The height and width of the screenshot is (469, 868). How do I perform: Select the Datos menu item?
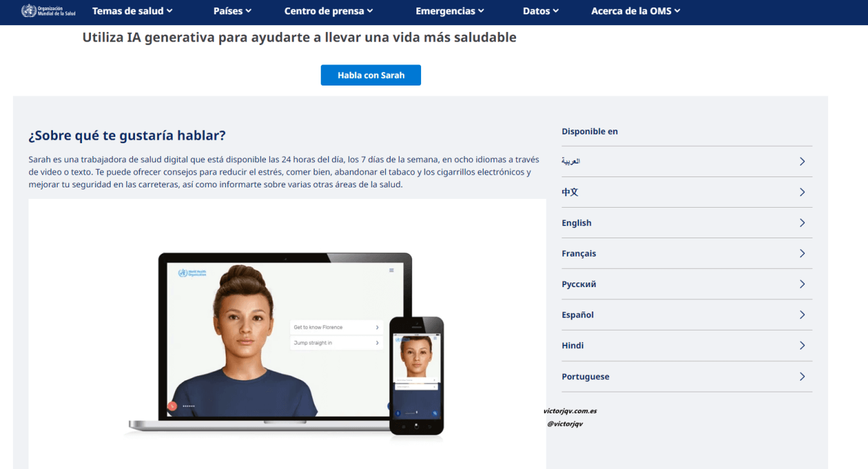pos(540,11)
